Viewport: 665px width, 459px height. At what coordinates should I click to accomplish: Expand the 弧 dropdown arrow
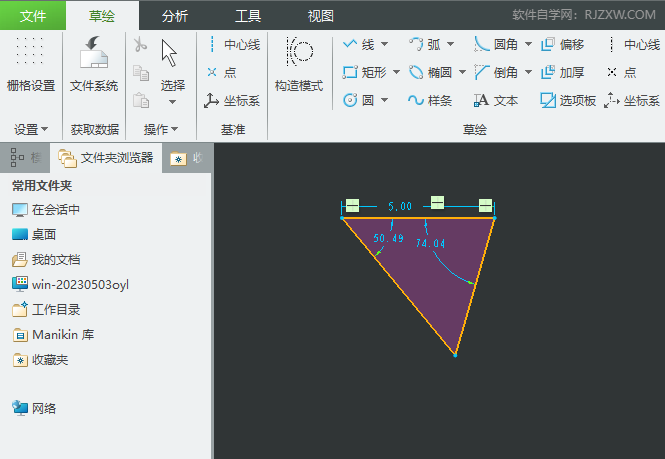[x=450, y=44]
